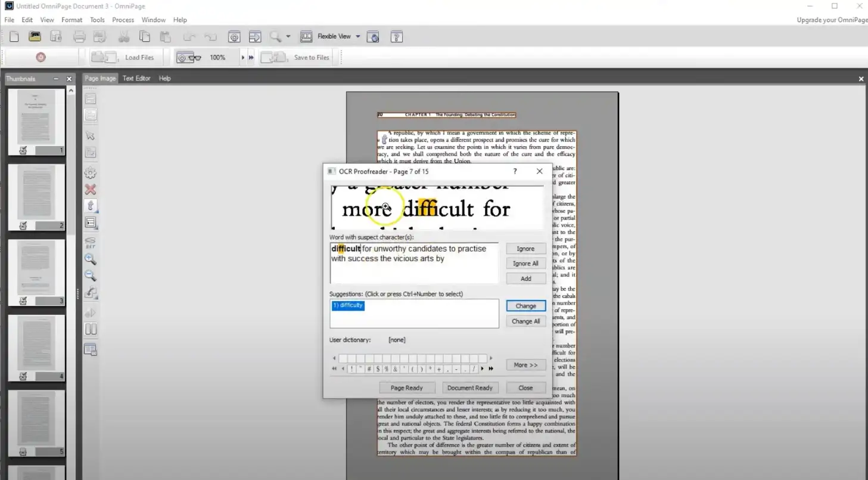868x480 pixels.
Task: Click the Load Files icon
Action: (x=105, y=57)
